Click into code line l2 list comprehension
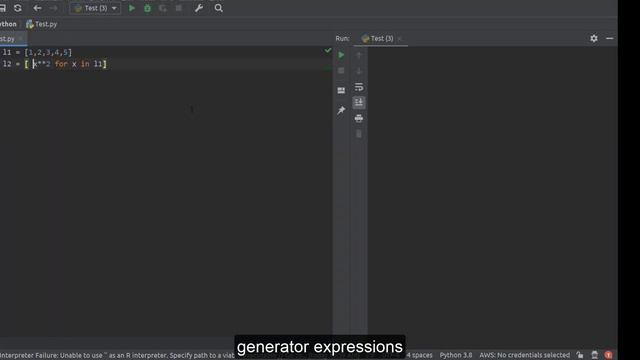Image resolution: width=640 pixels, height=360 pixels. 55,64
